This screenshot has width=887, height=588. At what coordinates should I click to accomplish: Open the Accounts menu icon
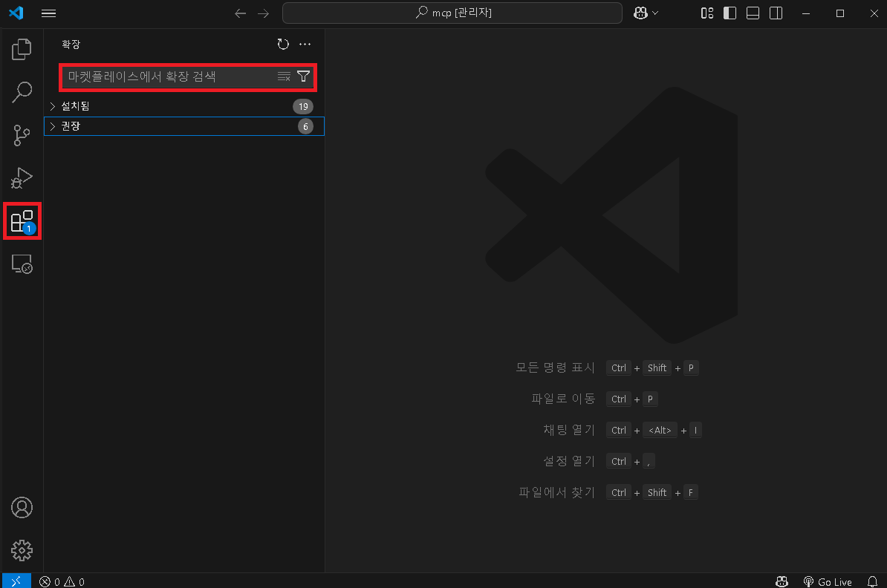22,508
